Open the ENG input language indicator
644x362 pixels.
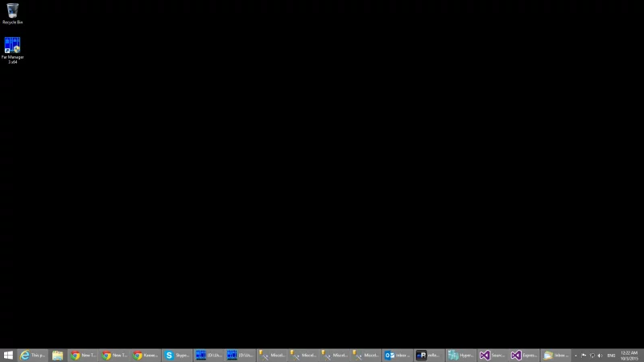pos(611,356)
